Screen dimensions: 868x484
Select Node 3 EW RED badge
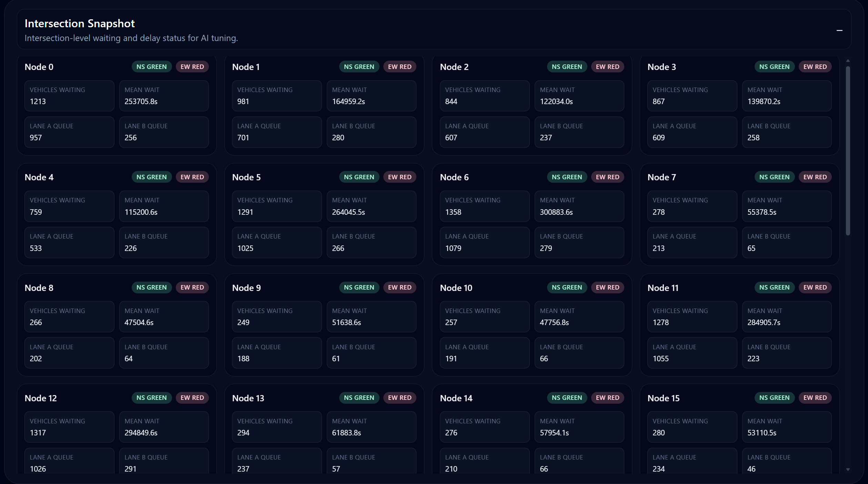coord(815,67)
